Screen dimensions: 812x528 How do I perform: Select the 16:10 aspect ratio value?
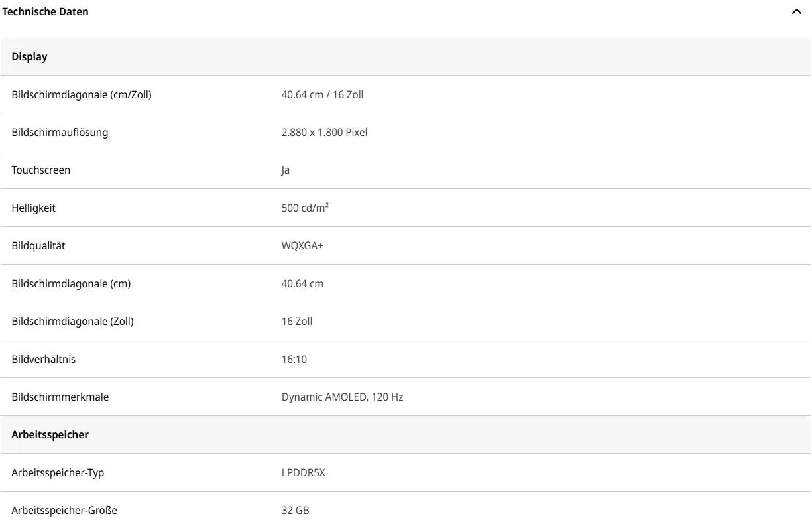(x=294, y=360)
